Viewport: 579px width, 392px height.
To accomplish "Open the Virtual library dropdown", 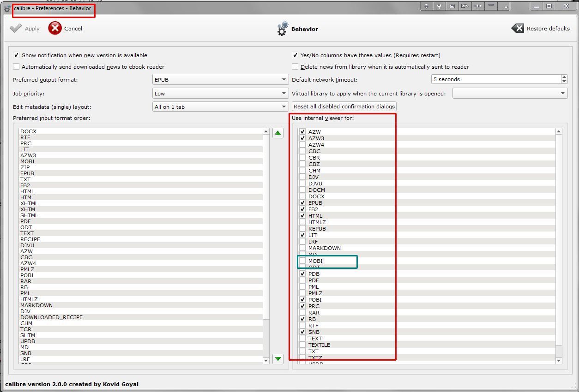I will pyautogui.click(x=510, y=93).
